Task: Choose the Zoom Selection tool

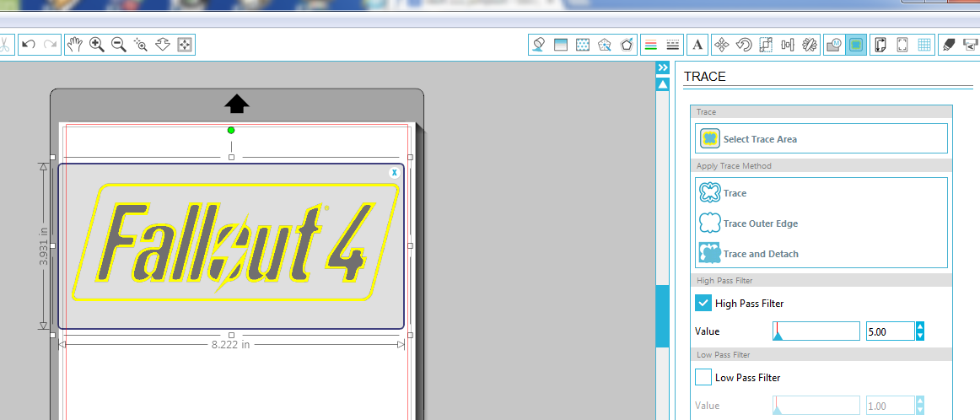Action: (141, 45)
